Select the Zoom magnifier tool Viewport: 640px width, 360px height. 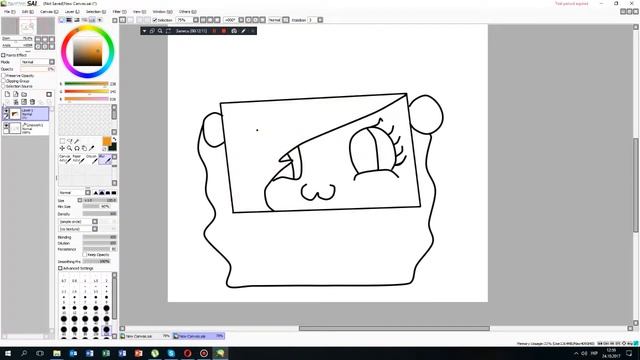click(70, 148)
